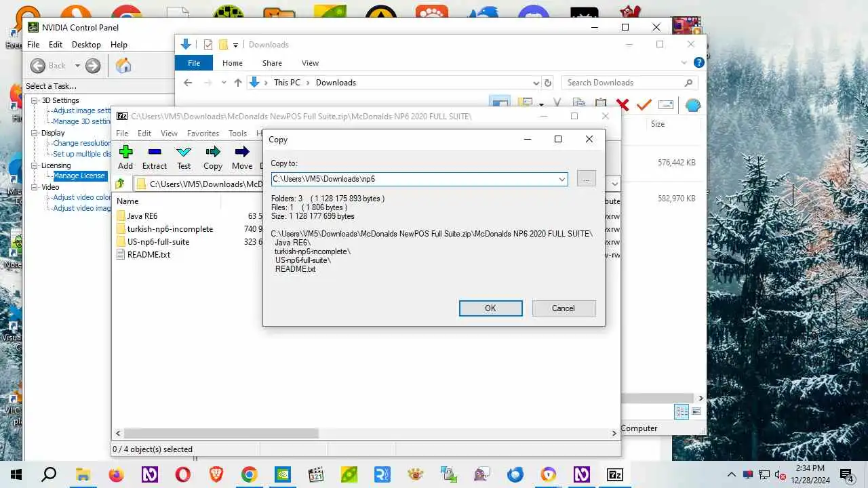Viewport: 868px width, 488px height.
Task: Open Windows Start menu
Action: (x=16, y=474)
